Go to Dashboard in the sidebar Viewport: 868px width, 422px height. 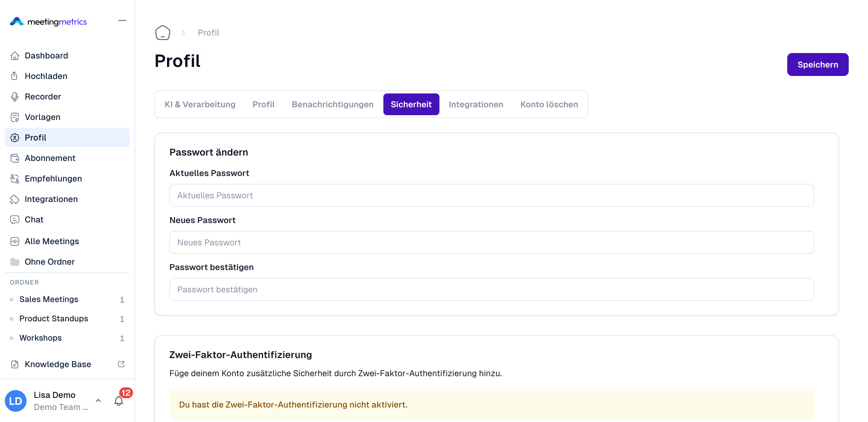[67, 56]
